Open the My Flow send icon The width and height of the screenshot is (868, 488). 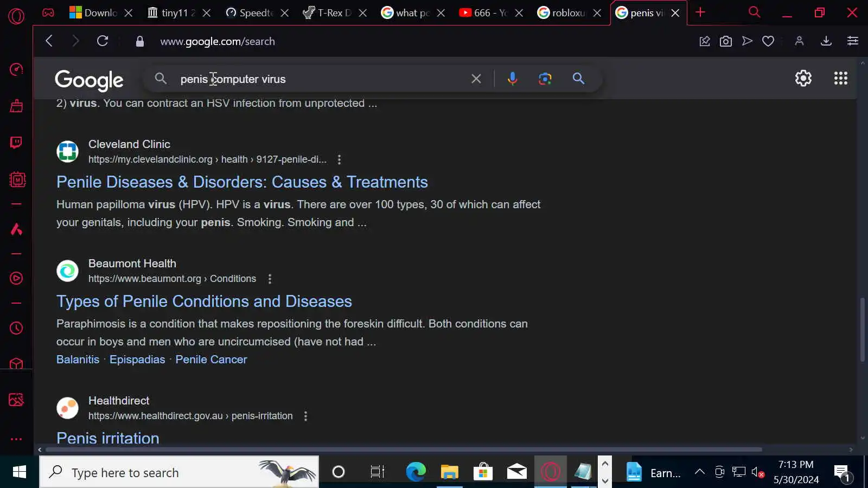(747, 41)
